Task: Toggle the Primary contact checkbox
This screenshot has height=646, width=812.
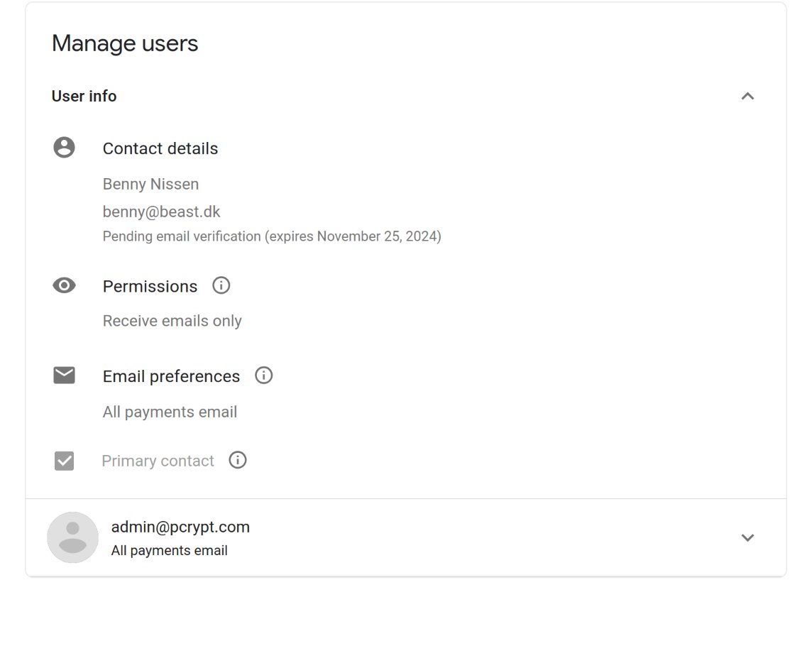Action: click(x=64, y=461)
